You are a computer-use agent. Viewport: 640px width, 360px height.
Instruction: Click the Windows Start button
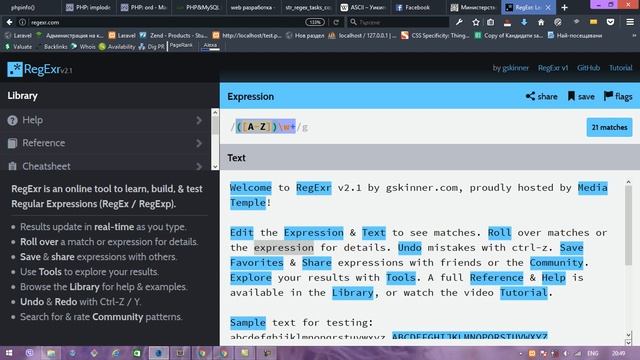click(9, 353)
